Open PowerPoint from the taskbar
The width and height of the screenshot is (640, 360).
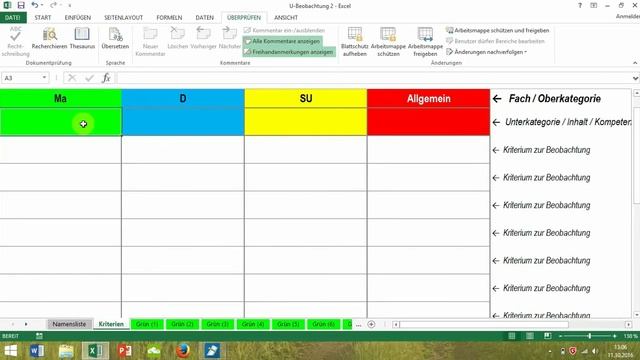click(124, 351)
